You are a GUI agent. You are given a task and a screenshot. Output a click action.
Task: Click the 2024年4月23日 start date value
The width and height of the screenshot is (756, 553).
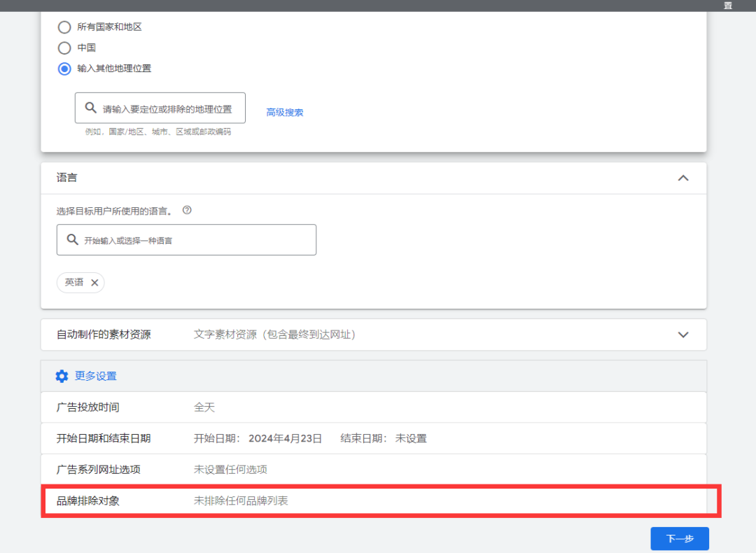coord(285,438)
